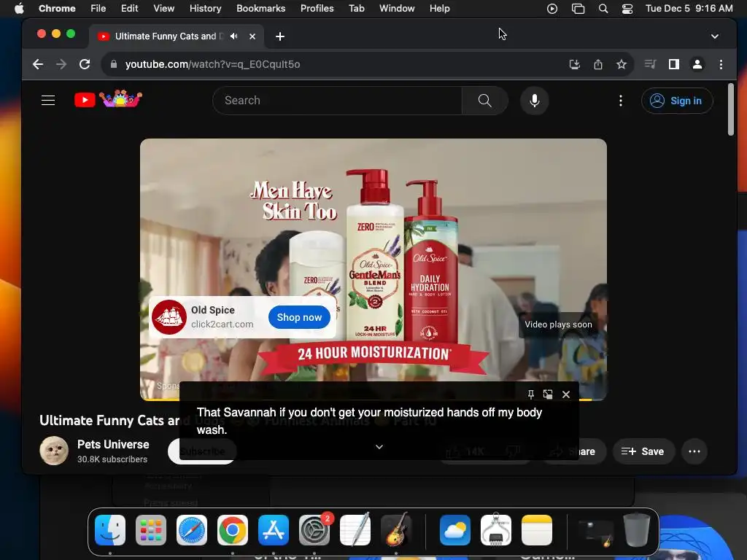Expand live caption with chevron down
747x560 pixels.
[x=379, y=447]
